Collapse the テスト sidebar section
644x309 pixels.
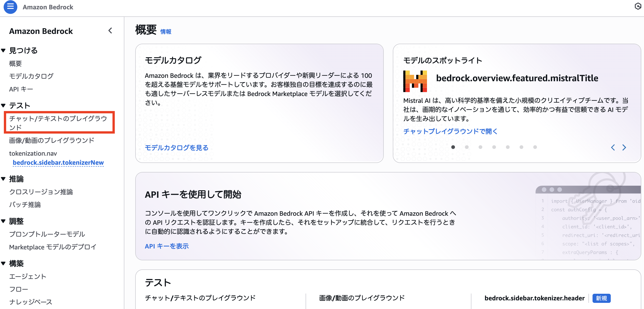point(3,105)
